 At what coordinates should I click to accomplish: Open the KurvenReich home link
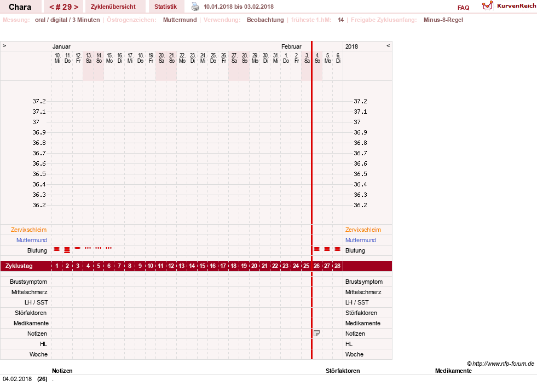click(516, 6)
